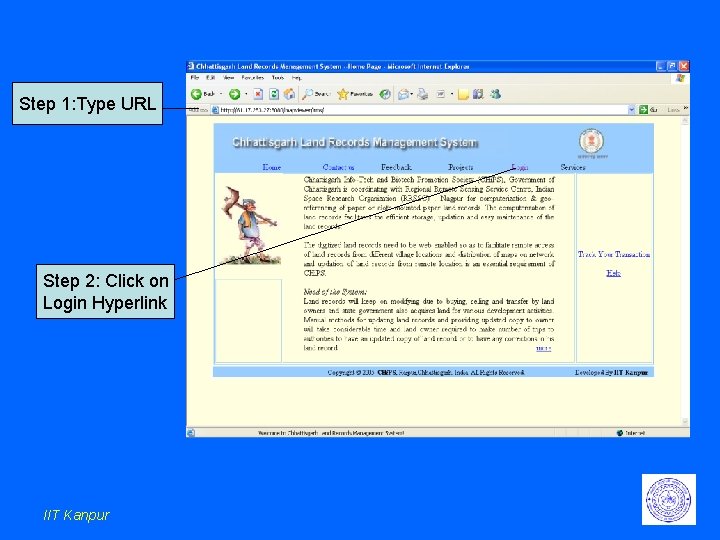Screen dimensions: 720x540
Task: Click the Print toolbar icon
Action: (423, 94)
